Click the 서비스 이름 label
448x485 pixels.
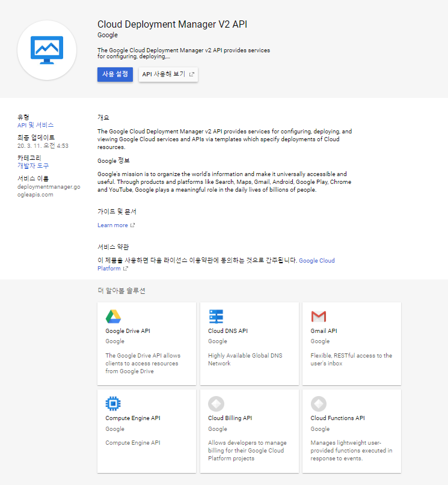[33, 178]
